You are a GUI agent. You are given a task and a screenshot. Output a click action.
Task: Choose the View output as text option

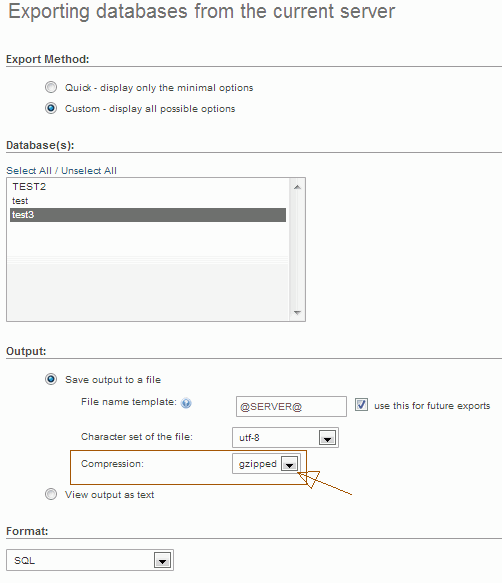click(x=51, y=494)
